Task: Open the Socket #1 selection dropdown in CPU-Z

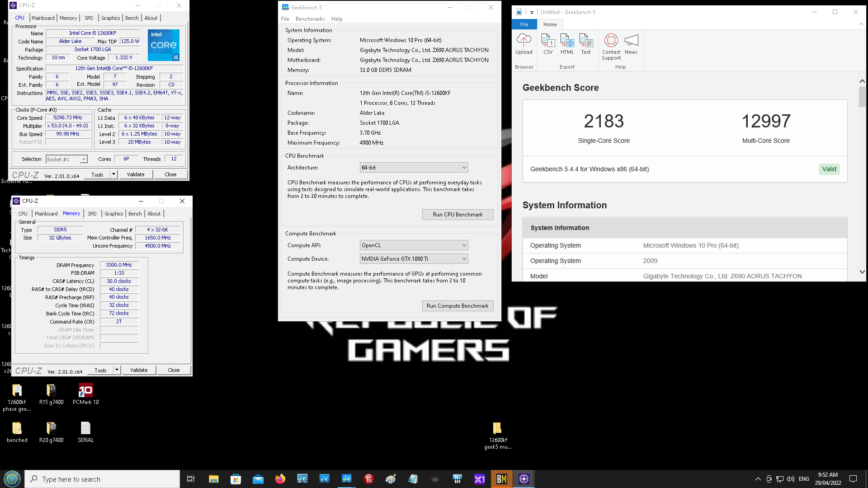Action: (x=66, y=160)
